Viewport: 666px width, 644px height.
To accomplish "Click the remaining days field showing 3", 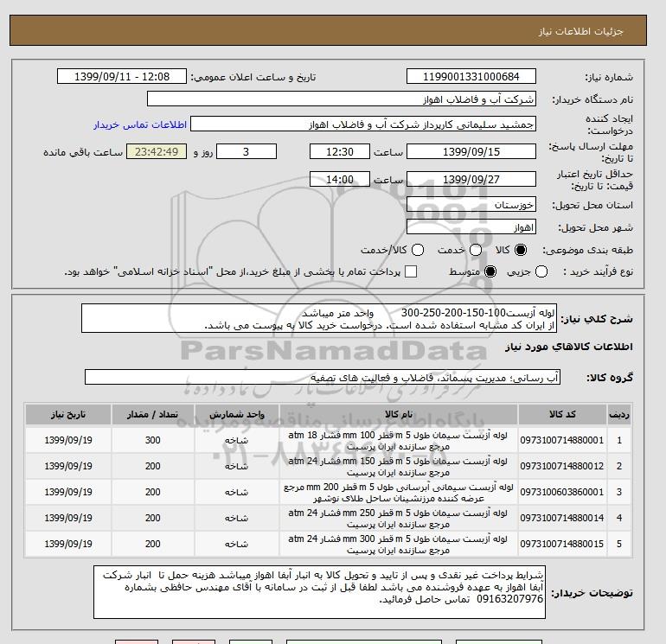I will tap(247, 151).
